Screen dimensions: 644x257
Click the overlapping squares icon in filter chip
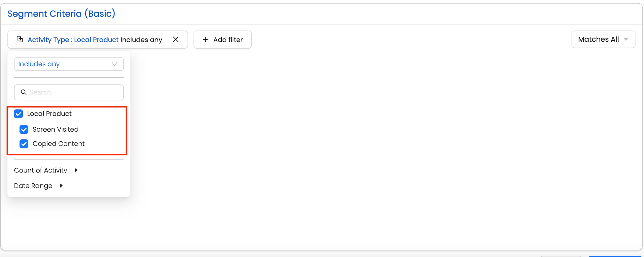point(20,39)
